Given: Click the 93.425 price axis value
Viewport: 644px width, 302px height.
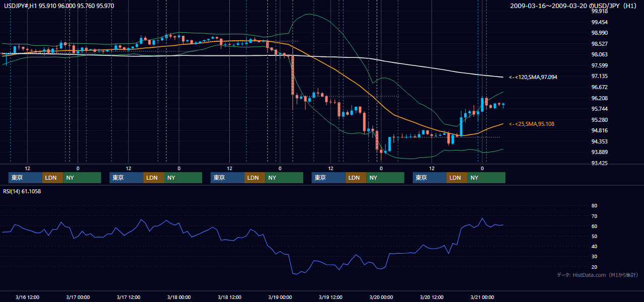Looking at the screenshot, I should (599, 163).
